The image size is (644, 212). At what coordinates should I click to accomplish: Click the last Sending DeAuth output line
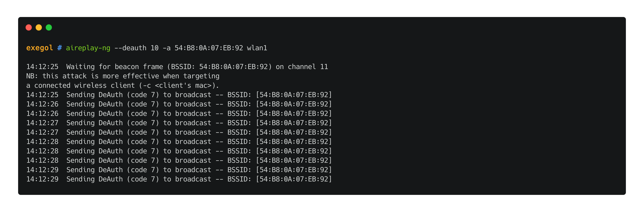coord(179,179)
